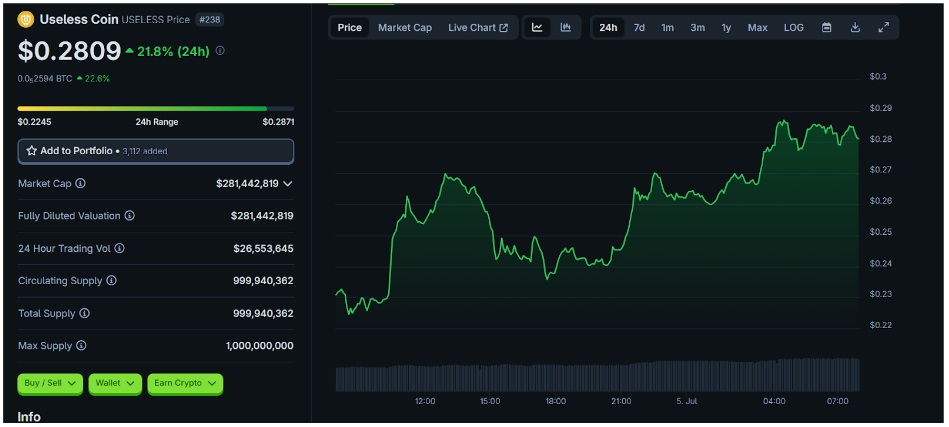
Task: Click the Circulating Supply info icon
Action: click(111, 281)
